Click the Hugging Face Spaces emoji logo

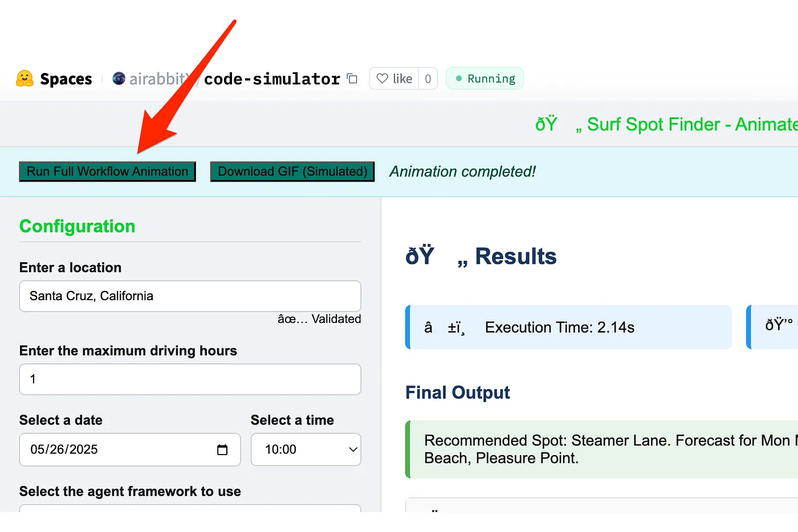25,79
